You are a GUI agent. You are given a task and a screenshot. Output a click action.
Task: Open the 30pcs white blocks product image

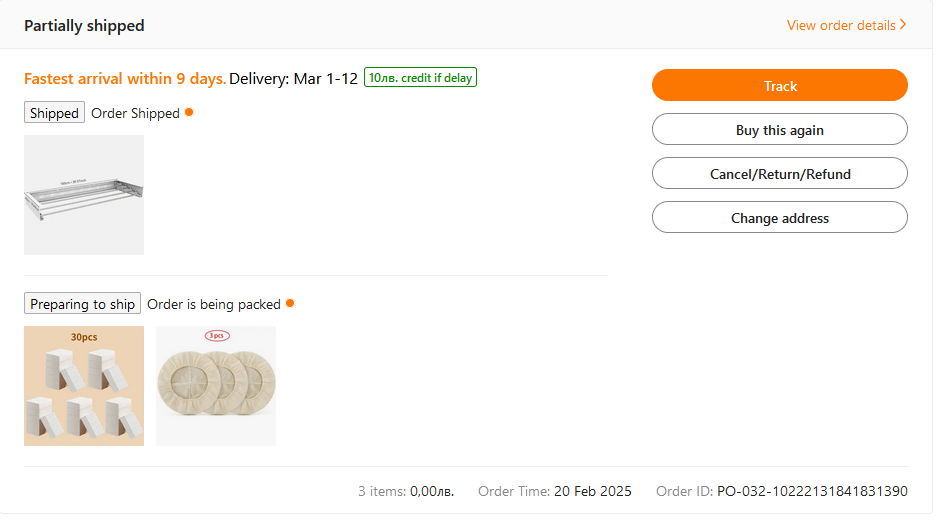point(84,386)
